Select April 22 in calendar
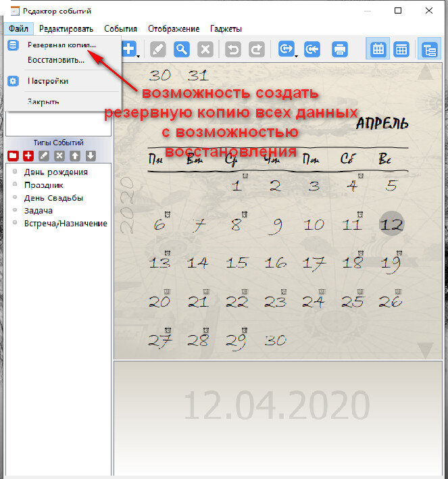Image resolution: width=448 pixels, height=479 pixels. pyautogui.click(x=237, y=302)
